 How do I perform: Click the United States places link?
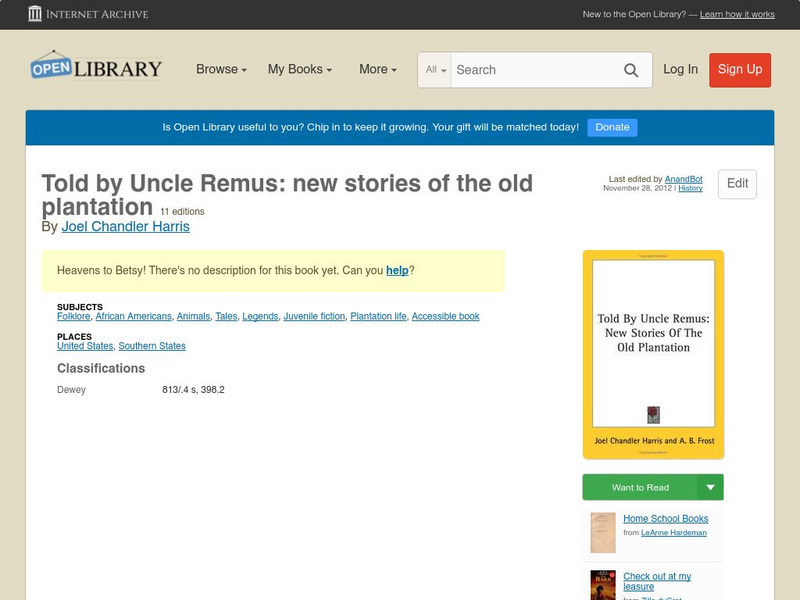pos(87,345)
